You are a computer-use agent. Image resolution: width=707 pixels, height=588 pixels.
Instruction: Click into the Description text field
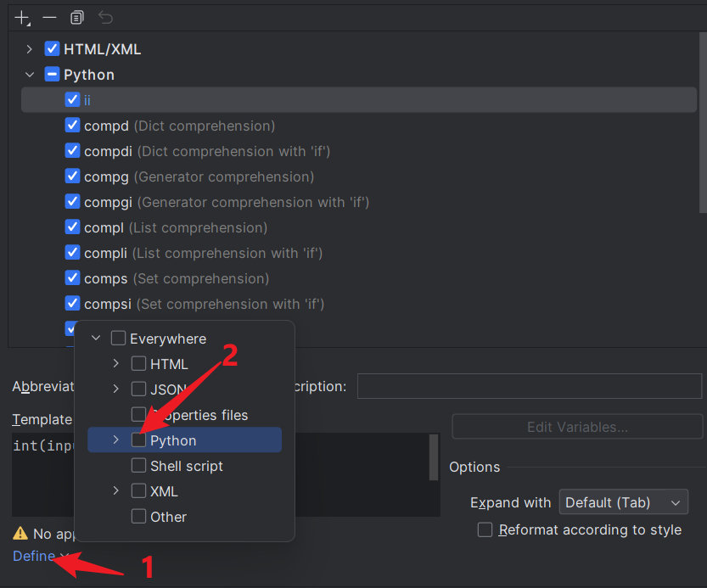530,386
